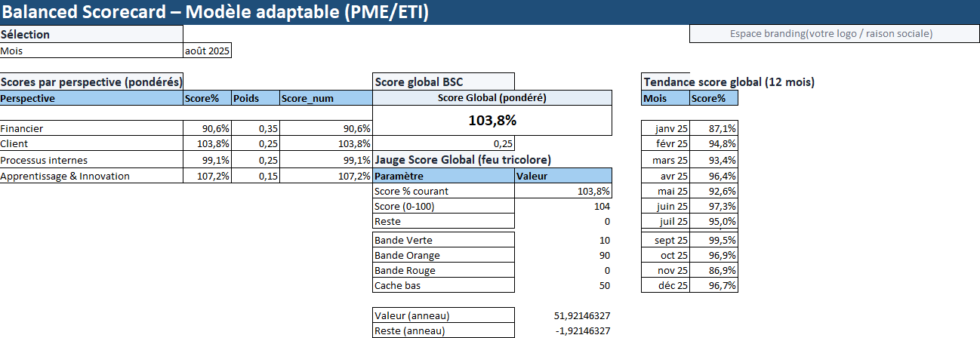Select the Mois cell showing août 2025

[207, 51]
